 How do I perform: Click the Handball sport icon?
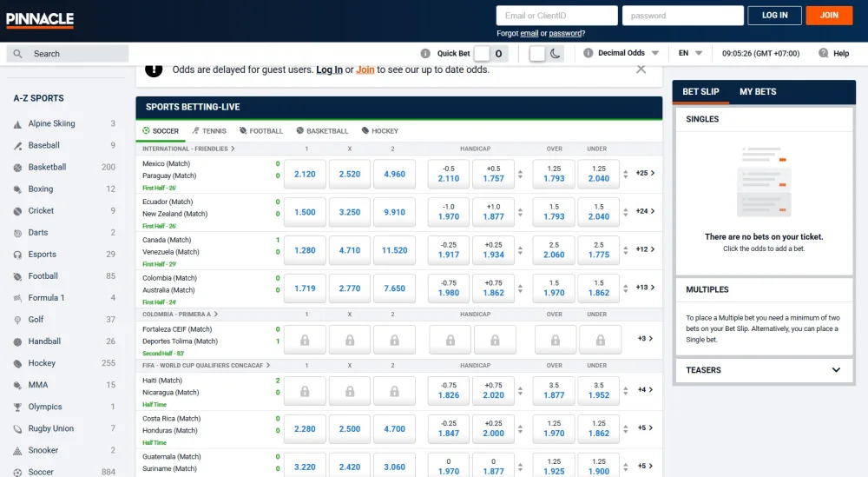point(17,341)
